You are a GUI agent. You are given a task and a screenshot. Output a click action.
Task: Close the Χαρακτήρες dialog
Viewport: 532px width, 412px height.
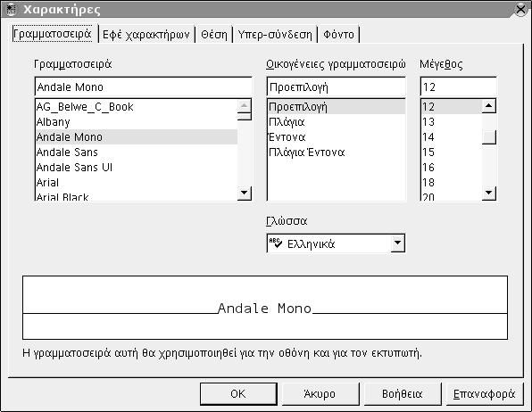[x=520, y=9]
